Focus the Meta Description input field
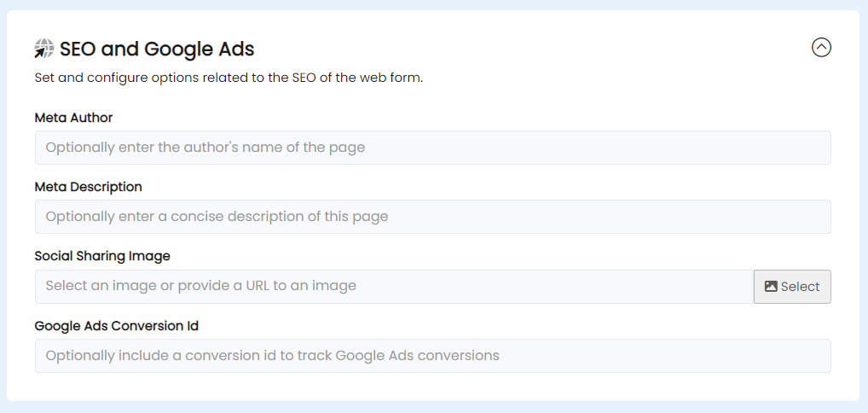 coord(433,217)
